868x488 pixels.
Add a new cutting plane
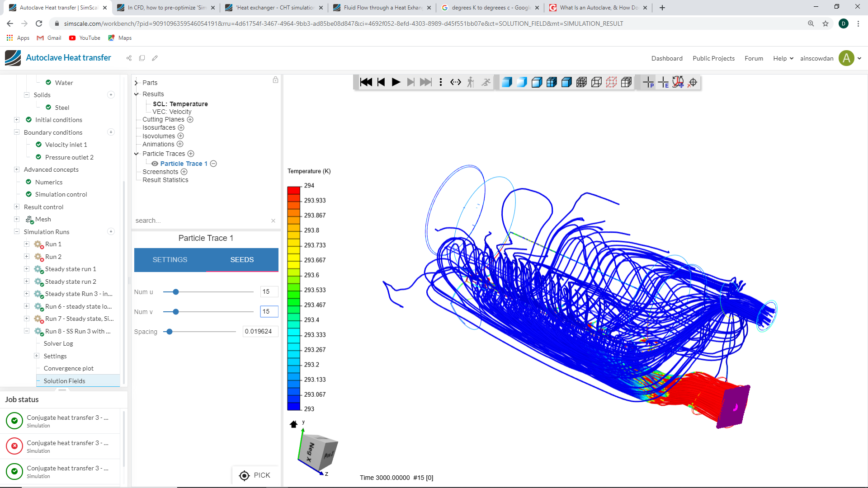[x=190, y=120]
